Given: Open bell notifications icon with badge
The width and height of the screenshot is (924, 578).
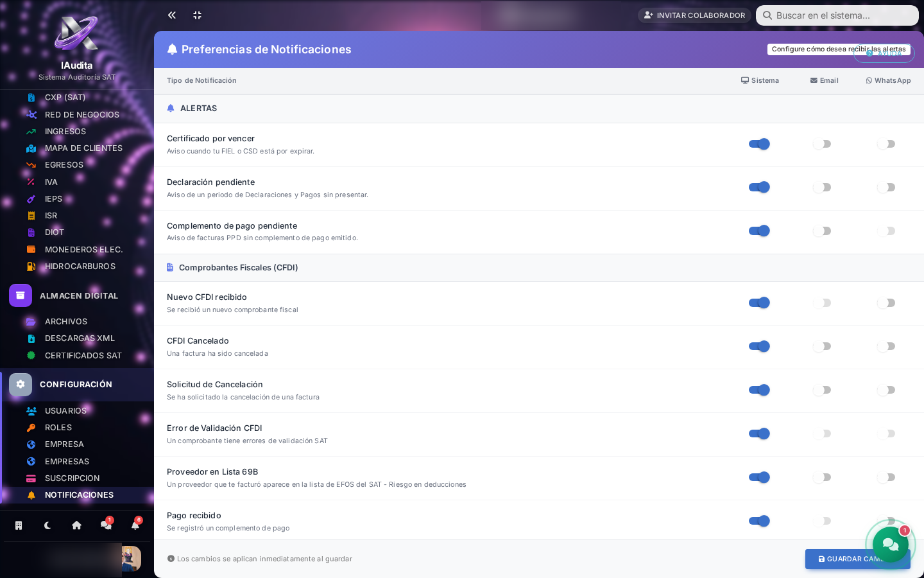Looking at the screenshot, I should pos(135,525).
